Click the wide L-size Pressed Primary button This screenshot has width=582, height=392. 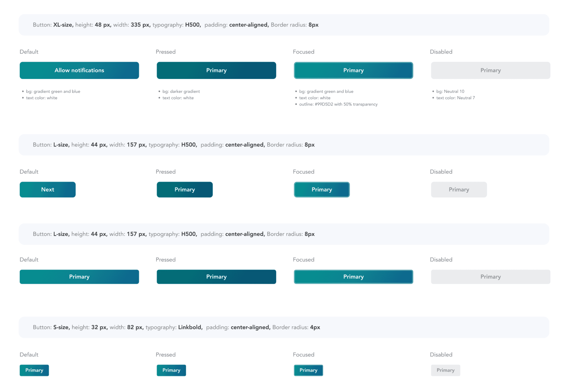pos(216,277)
